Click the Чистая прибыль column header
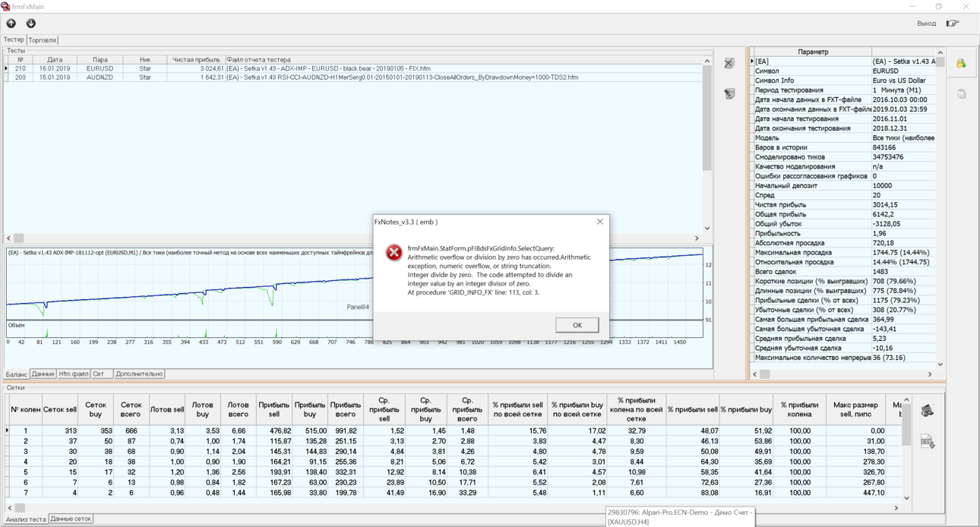Viewport: 980px width, 527px height. coord(195,59)
